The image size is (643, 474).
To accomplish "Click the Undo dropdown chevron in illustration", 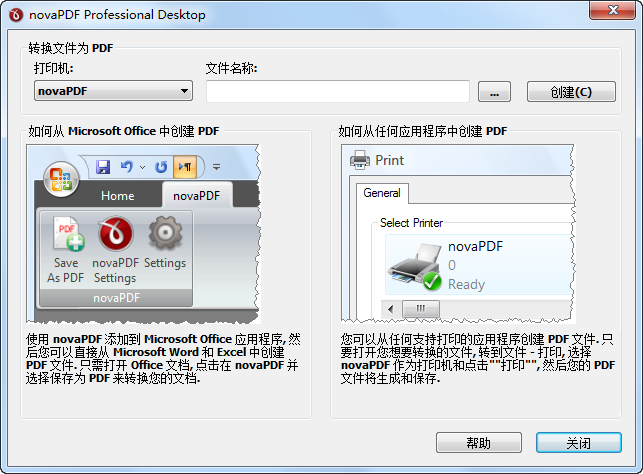I will (142, 167).
